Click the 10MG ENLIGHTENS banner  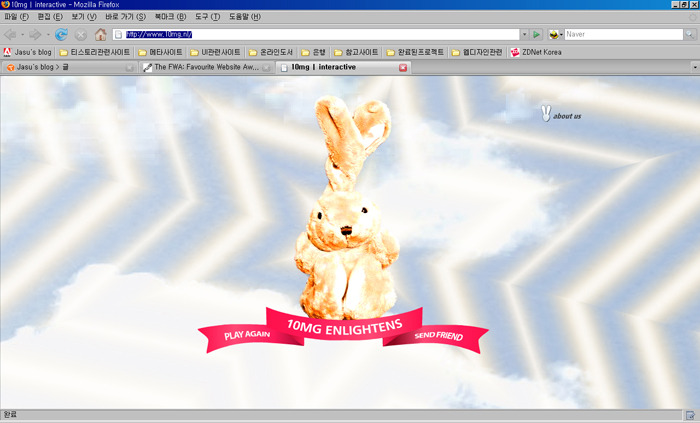click(344, 327)
